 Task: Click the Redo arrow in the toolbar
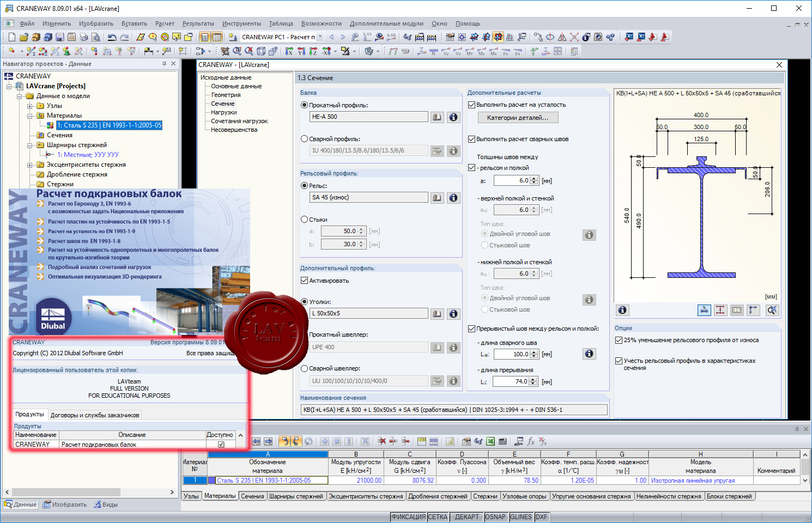(124, 37)
